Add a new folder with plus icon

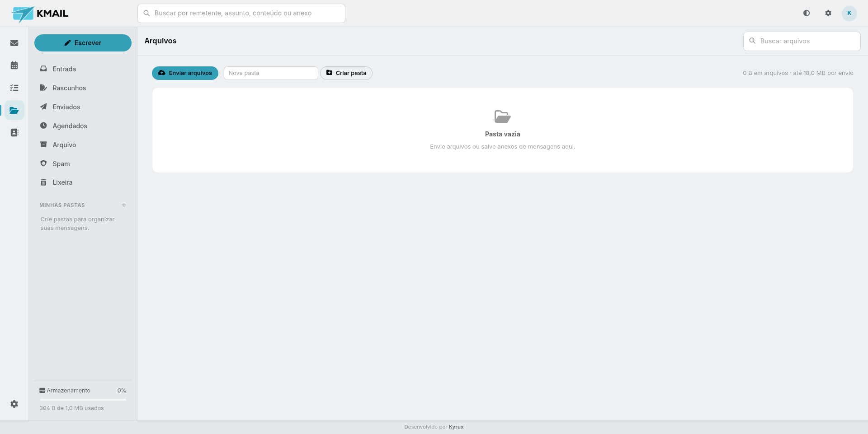tap(124, 205)
